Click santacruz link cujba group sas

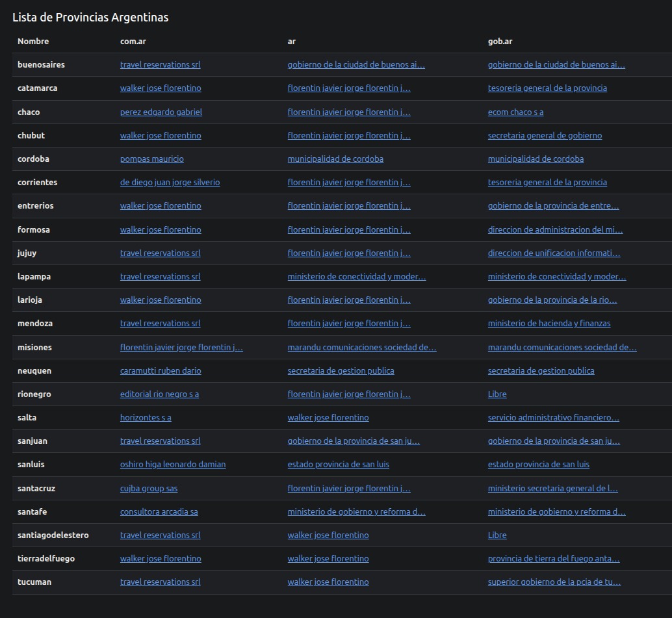tap(149, 489)
